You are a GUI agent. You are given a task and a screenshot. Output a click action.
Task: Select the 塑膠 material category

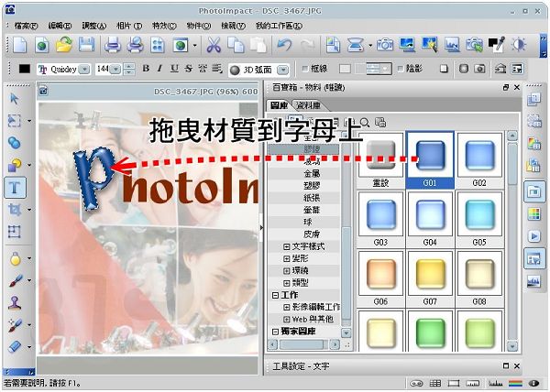pos(312,186)
